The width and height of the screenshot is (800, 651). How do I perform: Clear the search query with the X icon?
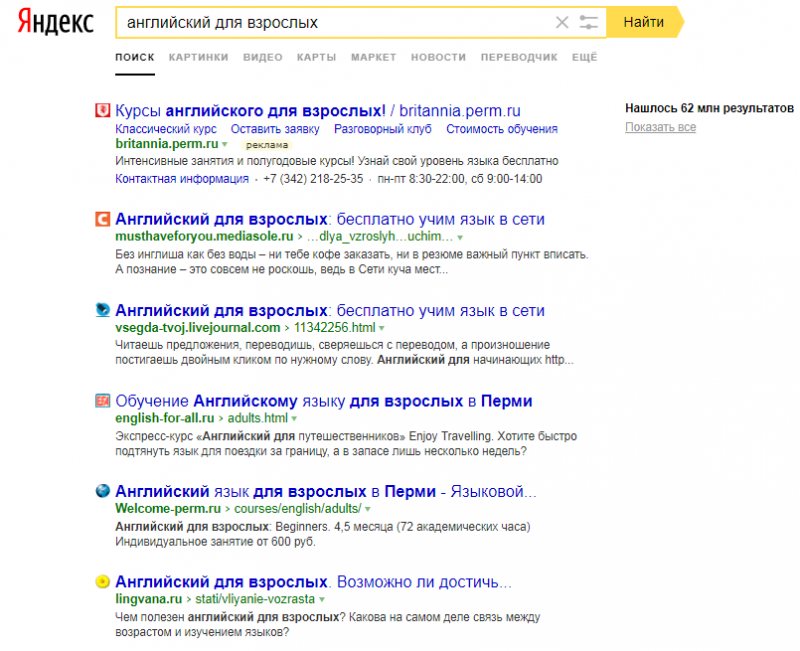click(x=562, y=22)
